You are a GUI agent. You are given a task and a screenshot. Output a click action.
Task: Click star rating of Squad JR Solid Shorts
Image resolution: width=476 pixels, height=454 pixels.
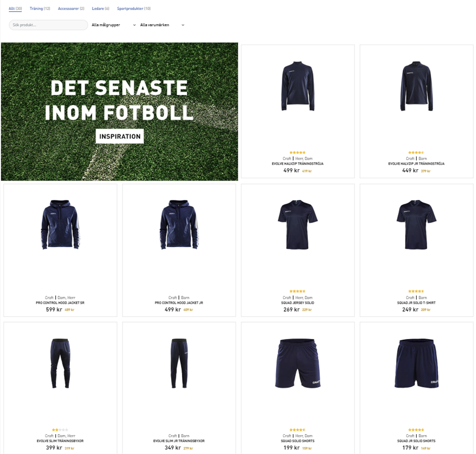click(x=416, y=430)
